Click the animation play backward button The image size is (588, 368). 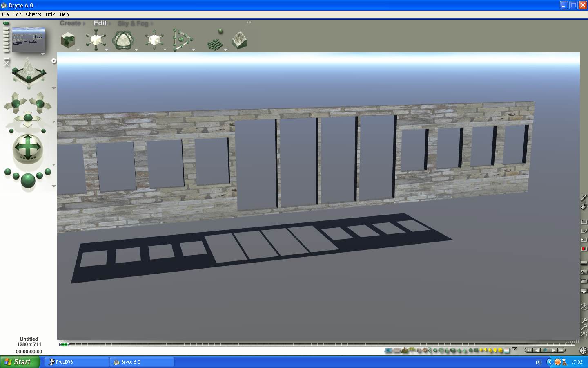pyautogui.click(x=536, y=350)
